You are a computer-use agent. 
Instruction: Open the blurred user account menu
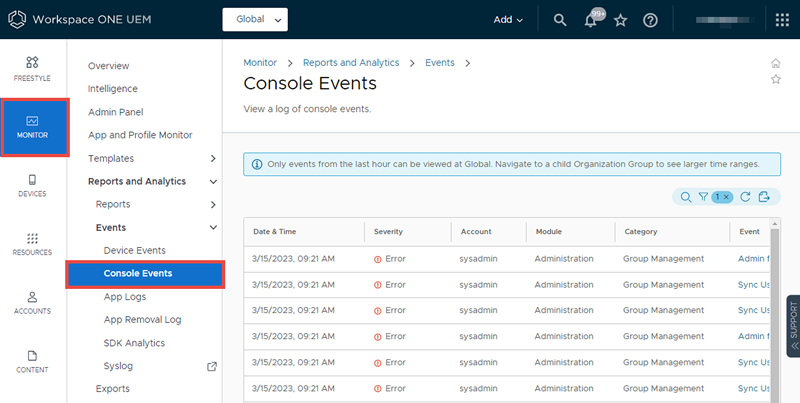click(x=725, y=20)
